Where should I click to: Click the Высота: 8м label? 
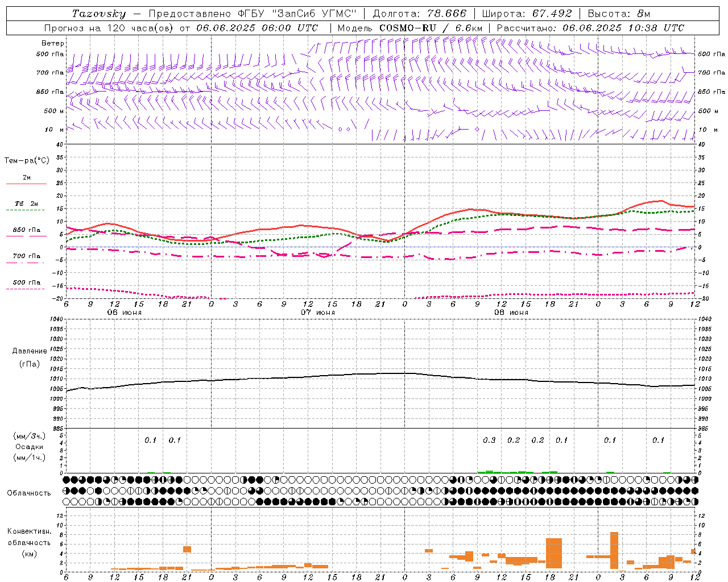(x=619, y=14)
